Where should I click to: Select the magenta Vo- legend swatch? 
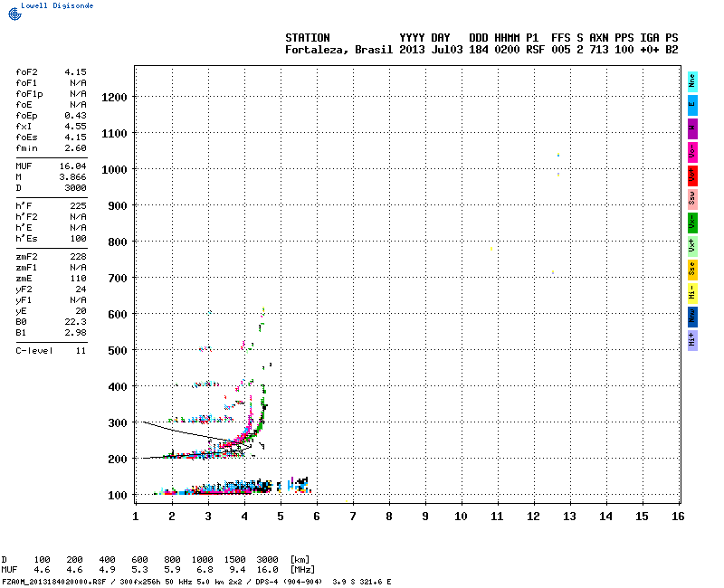[692, 152]
